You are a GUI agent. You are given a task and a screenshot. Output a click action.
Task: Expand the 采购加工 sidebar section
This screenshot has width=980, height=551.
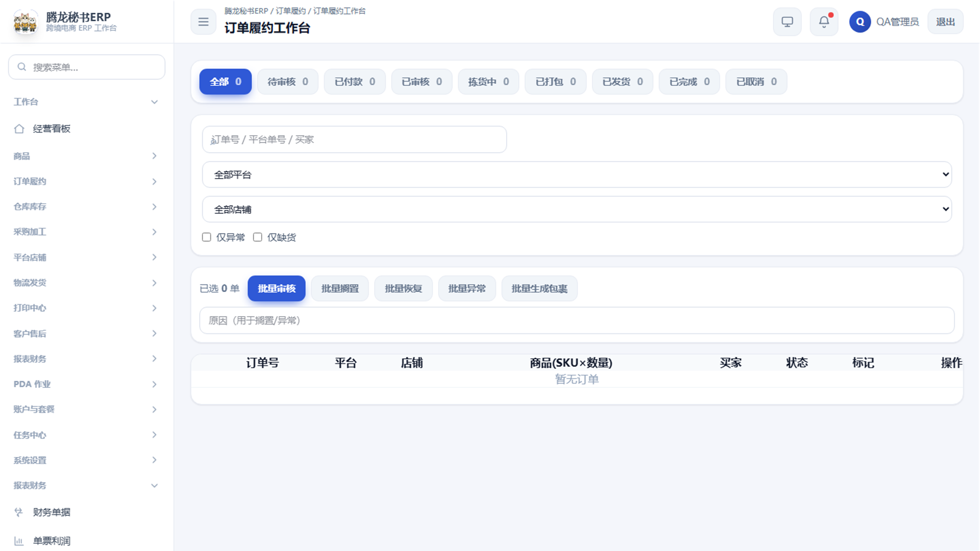[87, 232]
